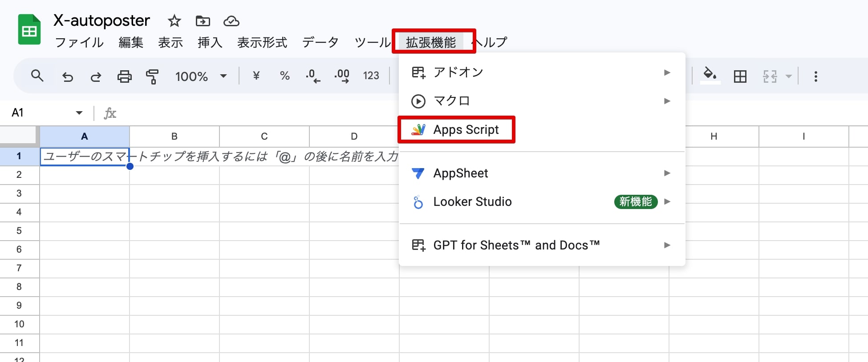Click the Add-ons menu icon
Image resolution: width=868 pixels, height=362 pixels.
pos(418,72)
